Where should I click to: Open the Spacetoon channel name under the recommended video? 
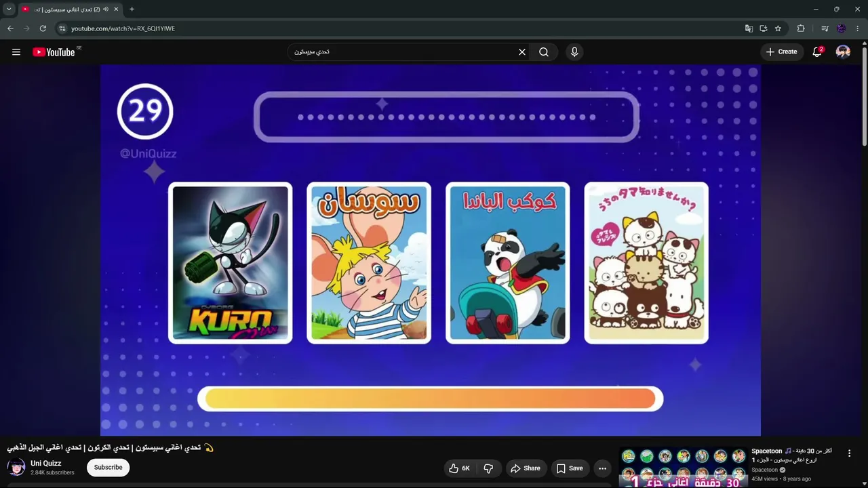click(x=765, y=470)
